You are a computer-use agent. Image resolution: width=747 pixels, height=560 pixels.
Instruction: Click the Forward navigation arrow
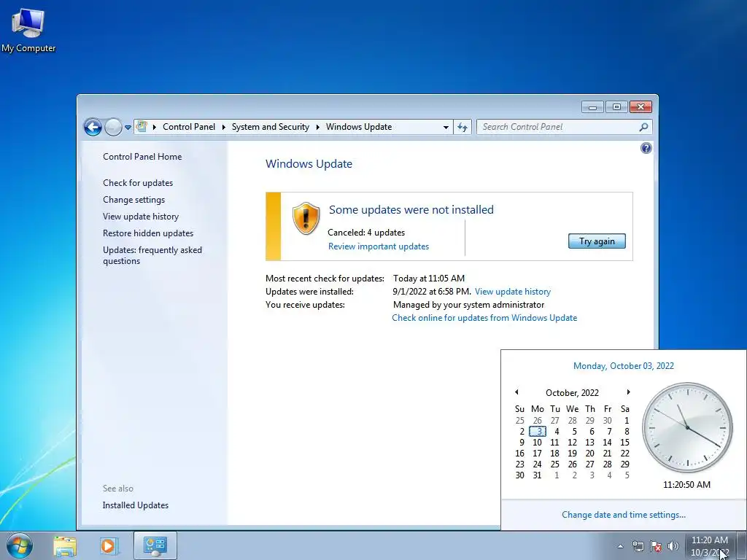pos(113,127)
